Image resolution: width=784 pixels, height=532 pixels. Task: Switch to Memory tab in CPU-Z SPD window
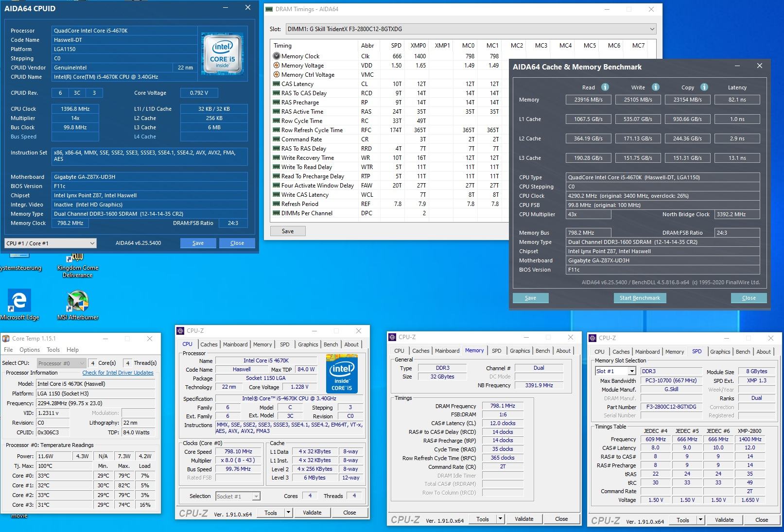(x=675, y=352)
